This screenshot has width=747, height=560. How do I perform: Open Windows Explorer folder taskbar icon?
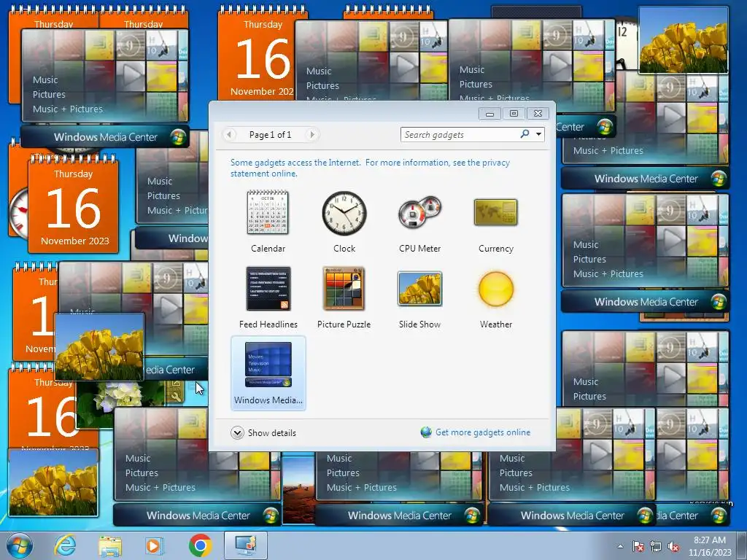click(x=110, y=545)
